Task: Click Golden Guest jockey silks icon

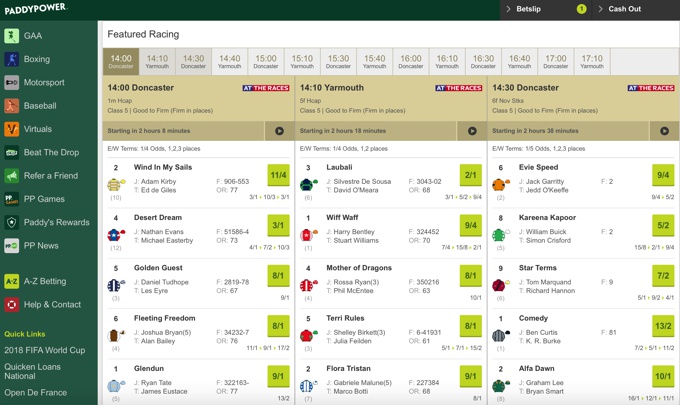Action: pos(116,285)
